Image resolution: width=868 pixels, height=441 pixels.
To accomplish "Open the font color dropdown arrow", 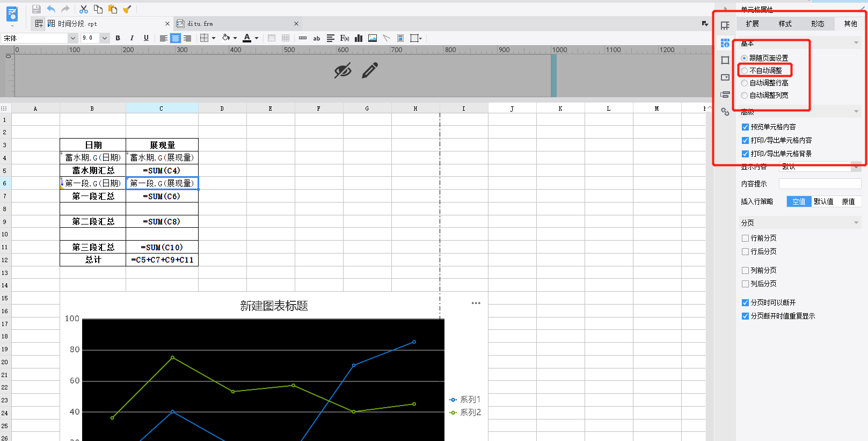I will click(x=257, y=38).
